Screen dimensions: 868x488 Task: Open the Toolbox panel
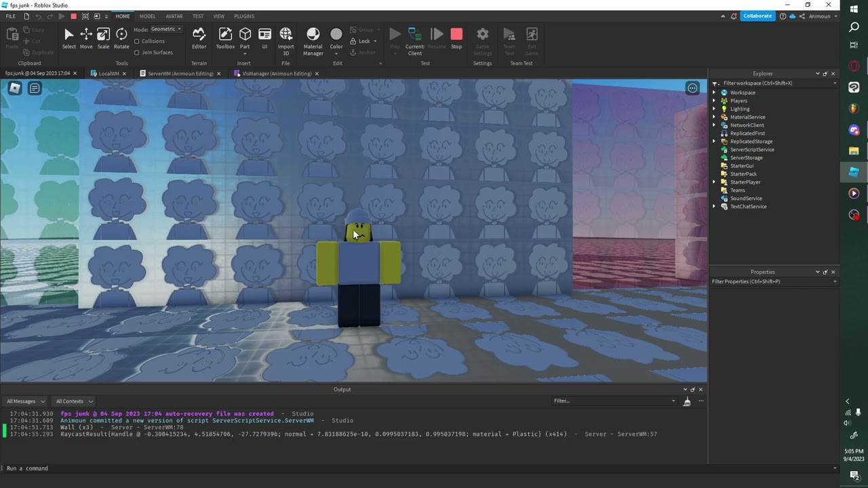(x=225, y=38)
